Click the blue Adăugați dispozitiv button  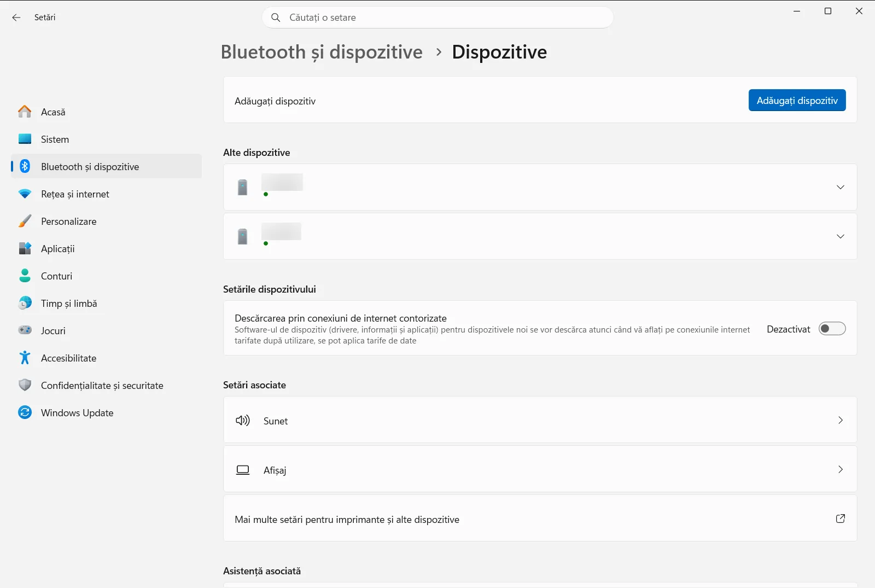(x=797, y=100)
